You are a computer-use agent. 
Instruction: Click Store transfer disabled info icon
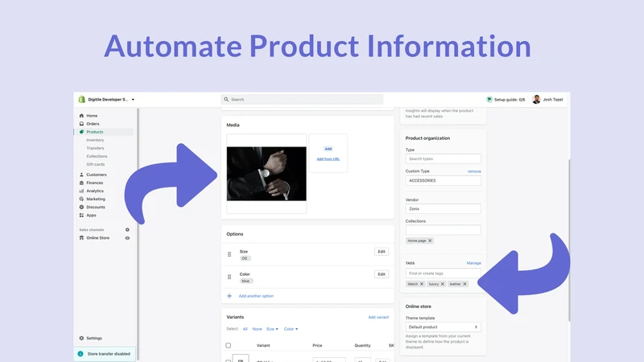click(80, 354)
